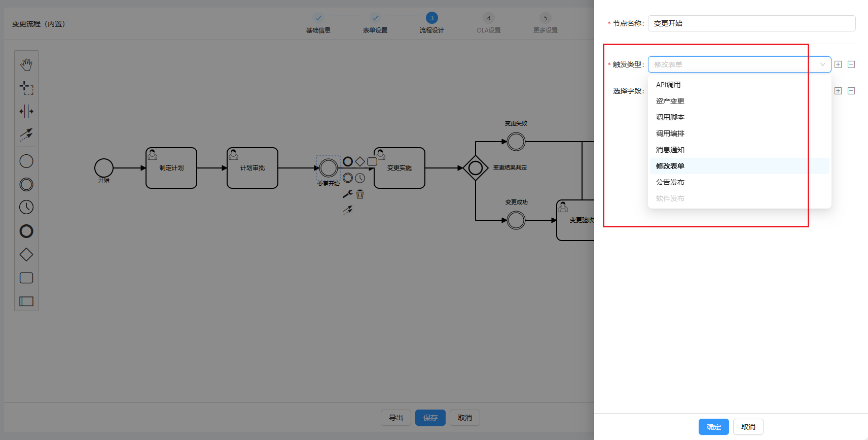This screenshot has height=440, width=868.
Task: Go to 基础信息 step
Action: click(x=318, y=23)
